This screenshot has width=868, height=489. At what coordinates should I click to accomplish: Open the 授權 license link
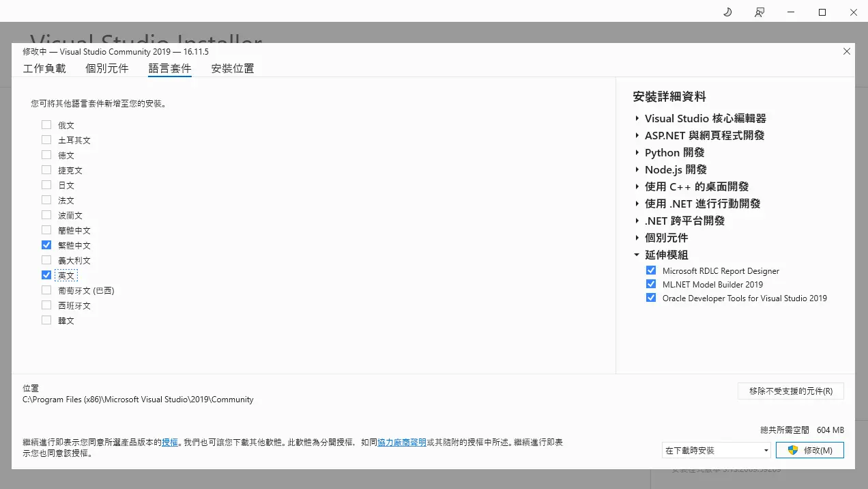[170, 443]
